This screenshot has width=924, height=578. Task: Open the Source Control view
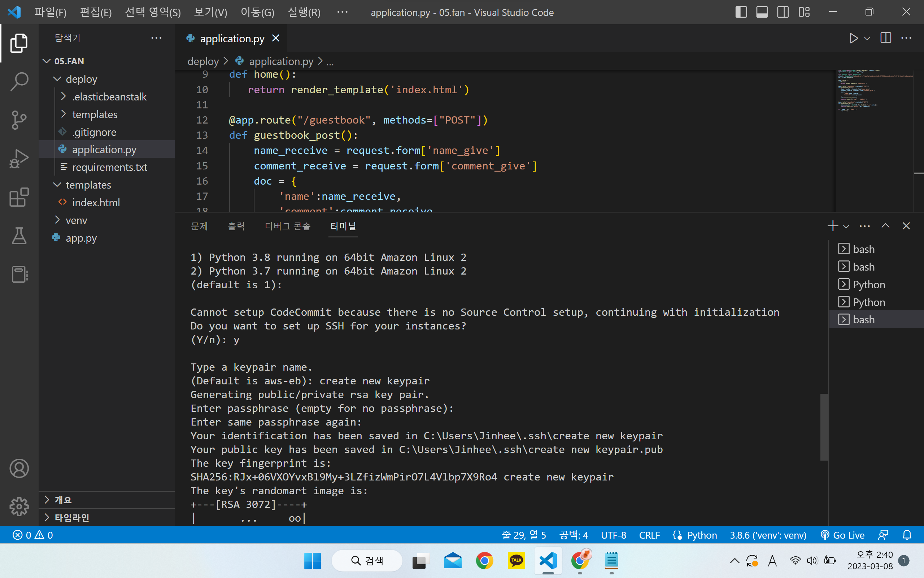click(x=19, y=120)
